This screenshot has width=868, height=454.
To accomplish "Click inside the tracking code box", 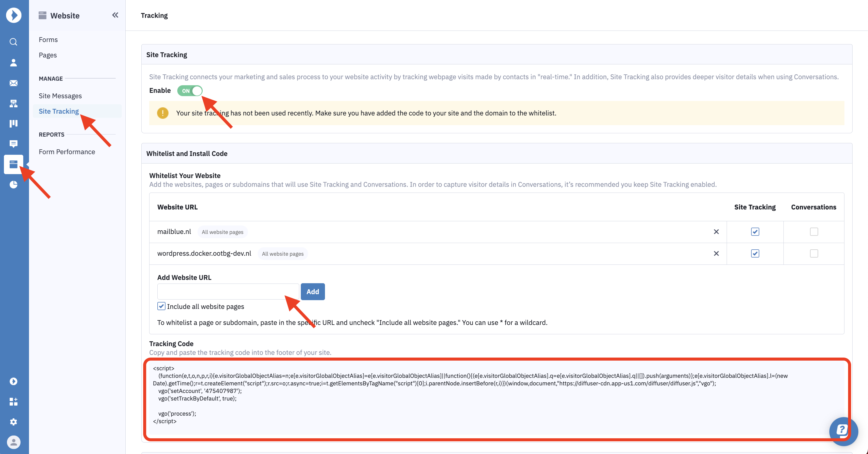I will click(497, 399).
